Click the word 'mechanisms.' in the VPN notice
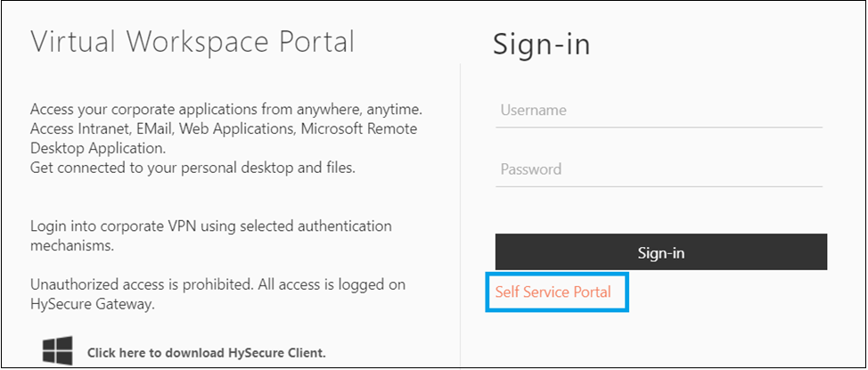Image resolution: width=868 pixels, height=370 pixels. point(72,246)
